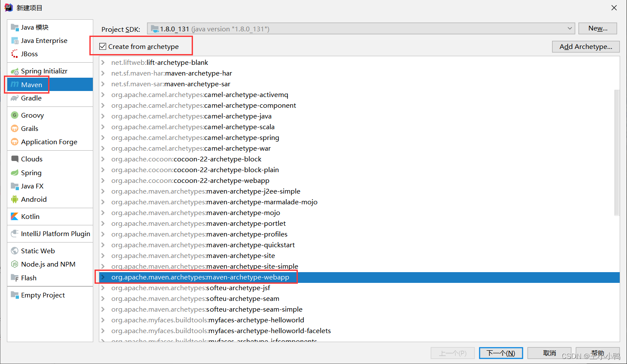This screenshot has width=627, height=364.
Task: Click the 帮助 help button
Action: coord(597,353)
